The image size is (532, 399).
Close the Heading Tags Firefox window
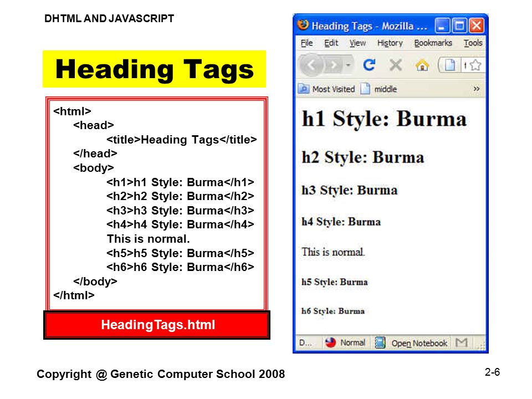pos(477,25)
